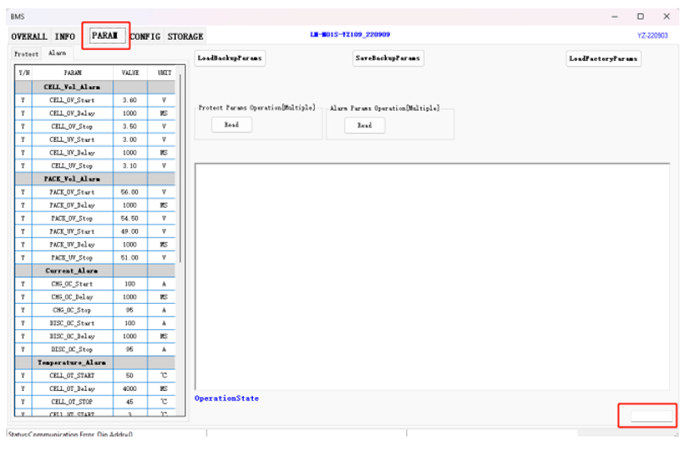Switch to the INFO tab
This screenshot has height=450, width=687.
(x=65, y=35)
